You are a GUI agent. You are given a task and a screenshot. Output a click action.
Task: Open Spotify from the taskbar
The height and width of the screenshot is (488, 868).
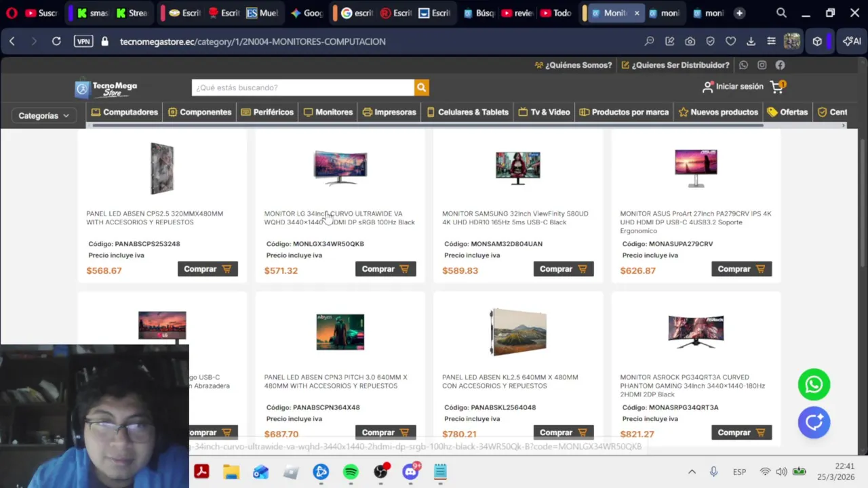click(351, 472)
